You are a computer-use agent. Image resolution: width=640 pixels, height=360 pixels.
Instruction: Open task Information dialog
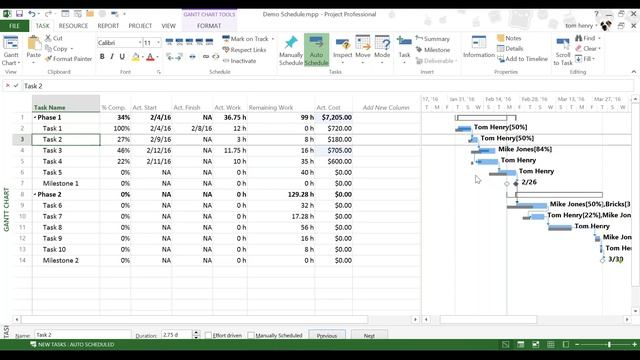pos(479,47)
